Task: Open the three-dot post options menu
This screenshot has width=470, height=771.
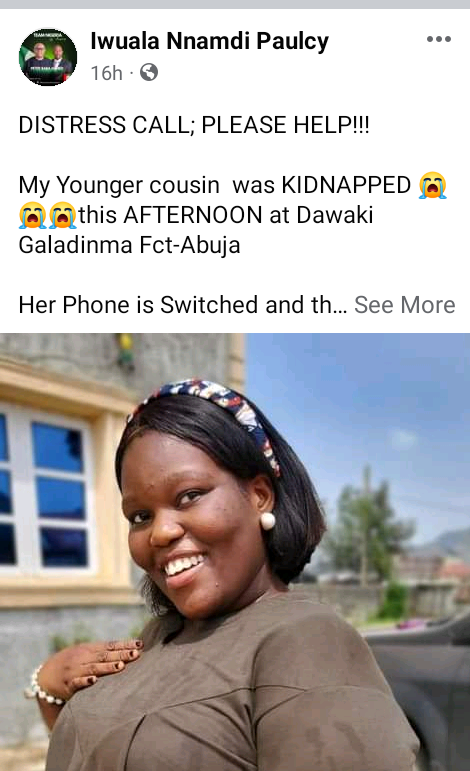Action: tap(439, 39)
